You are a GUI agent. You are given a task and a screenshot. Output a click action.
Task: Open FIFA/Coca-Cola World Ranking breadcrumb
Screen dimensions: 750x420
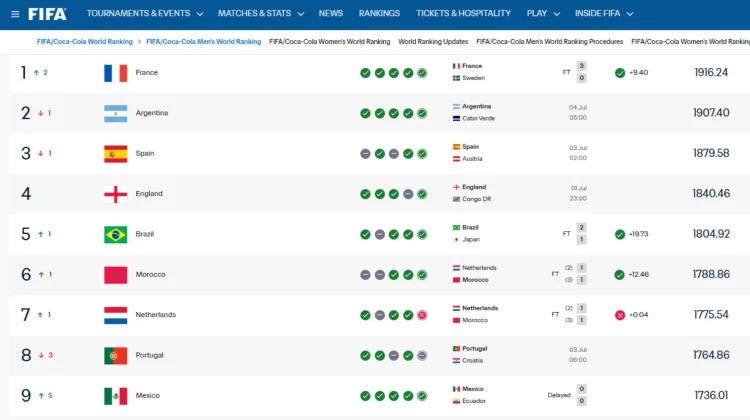(x=85, y=42)
